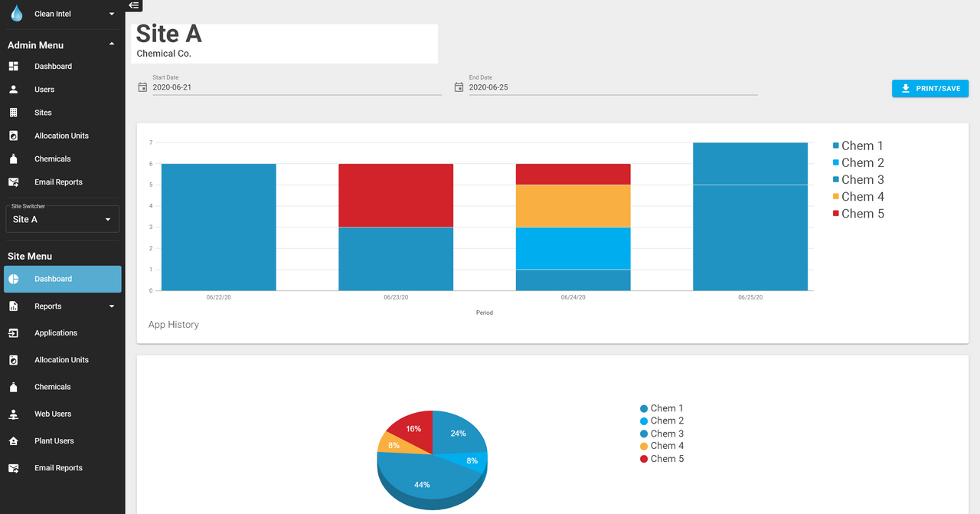The width and height of the screenshot is (980, 514).
Task: Toggle Chem 2 in bar chart legend
Action: 857,162
